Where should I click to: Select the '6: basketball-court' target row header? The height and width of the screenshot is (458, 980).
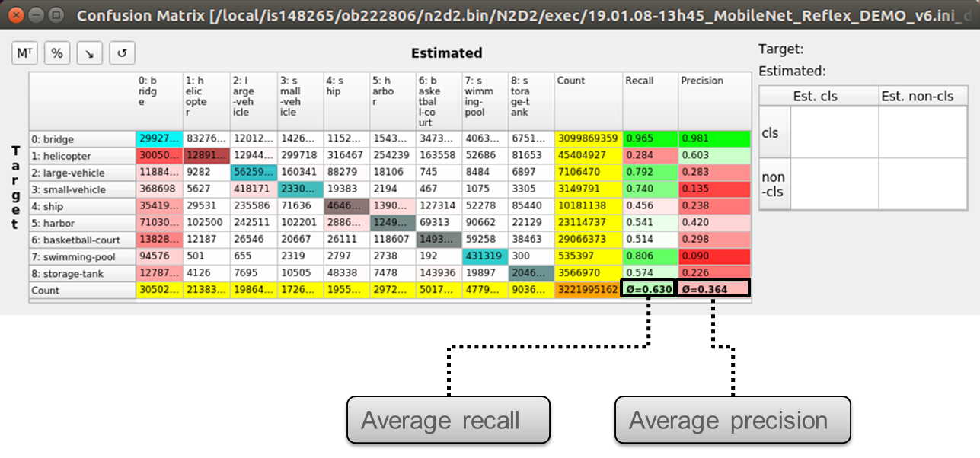pyautogui.click(x=82, y=240)
